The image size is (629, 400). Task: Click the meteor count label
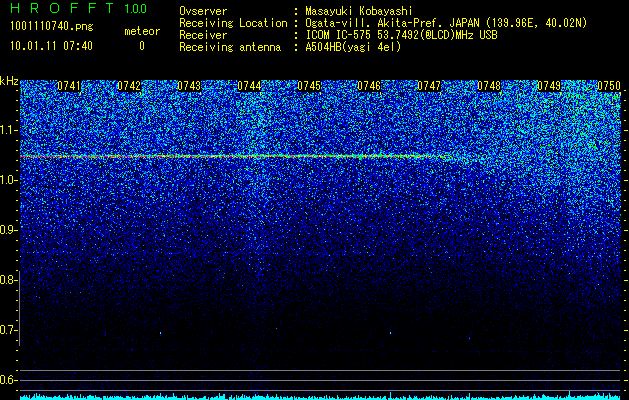[142, 31]
